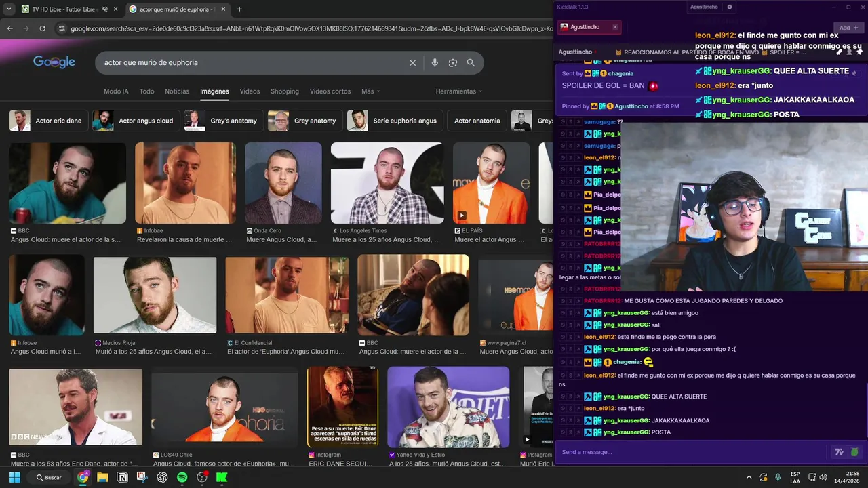Open the Windows Start menu
Screen dimensions: 868x488
point(14,477)
